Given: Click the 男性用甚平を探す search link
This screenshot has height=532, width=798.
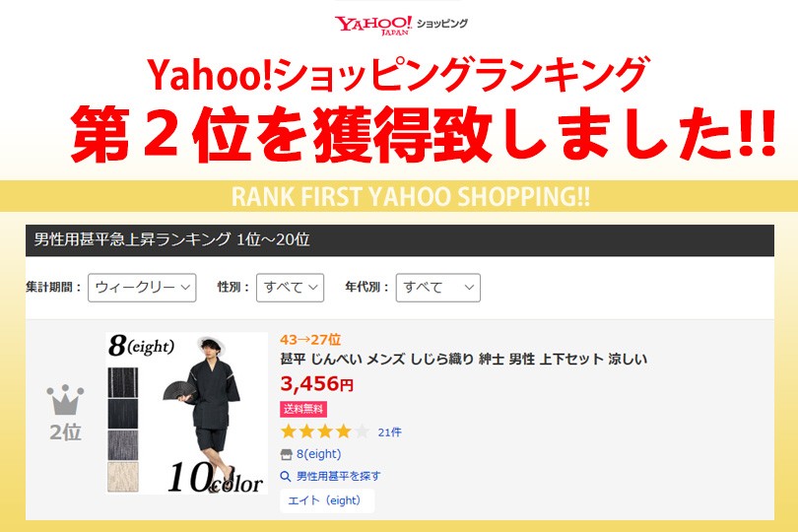Looking at the screenshot, I should click(x=339, y=477).
